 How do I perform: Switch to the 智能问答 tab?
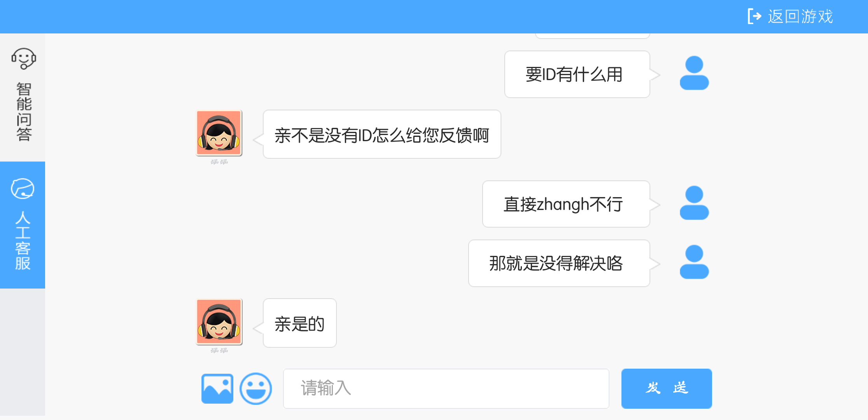click(x=23, y=95)
